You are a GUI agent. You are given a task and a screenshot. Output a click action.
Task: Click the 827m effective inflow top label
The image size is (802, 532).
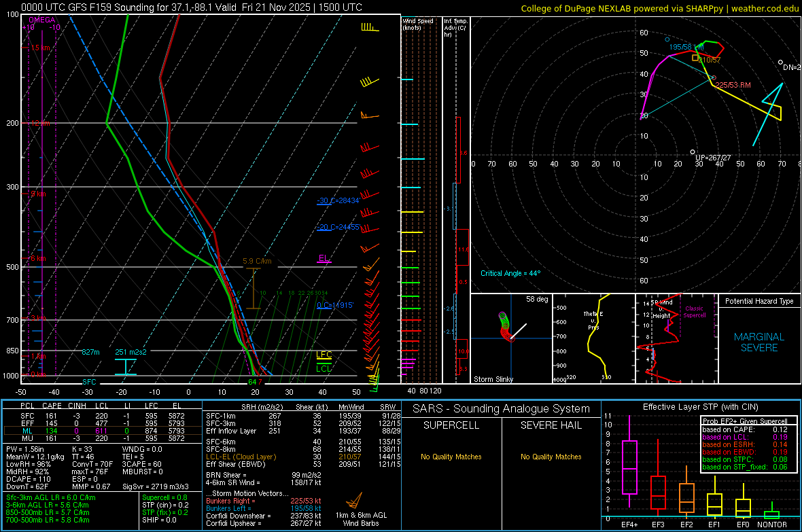pyautogui.click(x=90, y=352)
